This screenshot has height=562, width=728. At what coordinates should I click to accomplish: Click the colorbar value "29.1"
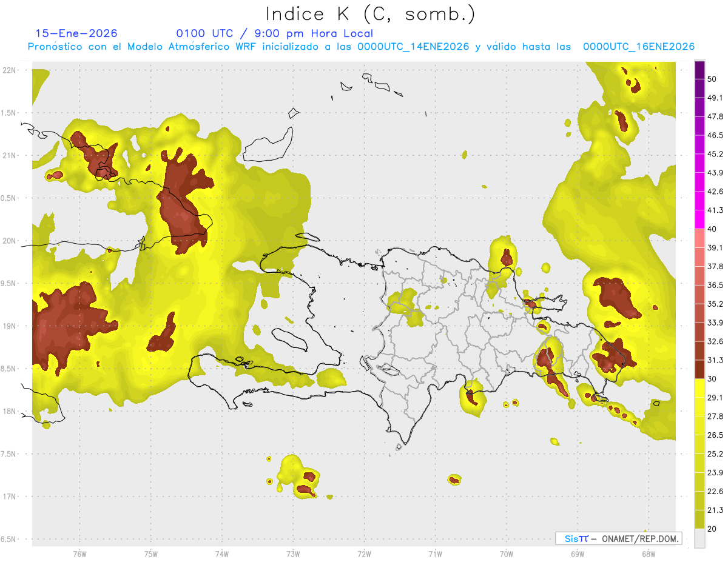(x=715, y=398)
